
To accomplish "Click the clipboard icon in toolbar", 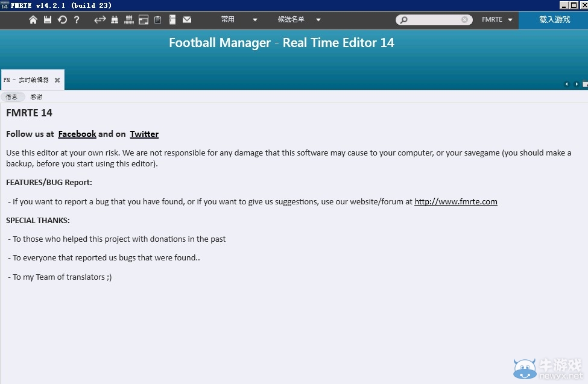I will (158, 20).
